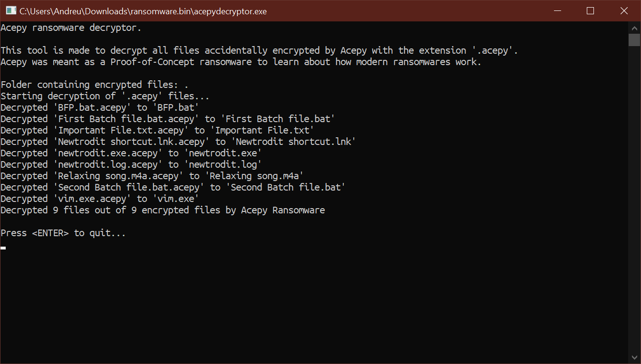Select the minimize icon
Screen dimensions: 641x364
(557, 10)
